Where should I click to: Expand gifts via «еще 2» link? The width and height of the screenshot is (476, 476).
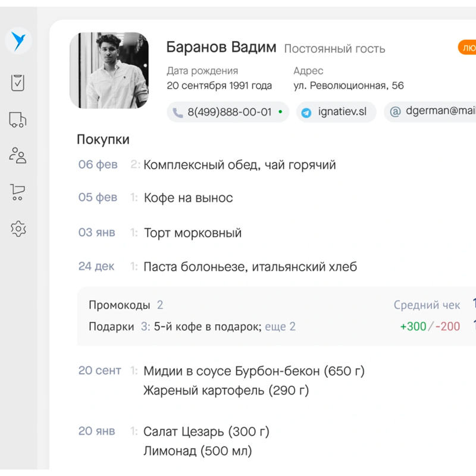[x=280, y=327]
